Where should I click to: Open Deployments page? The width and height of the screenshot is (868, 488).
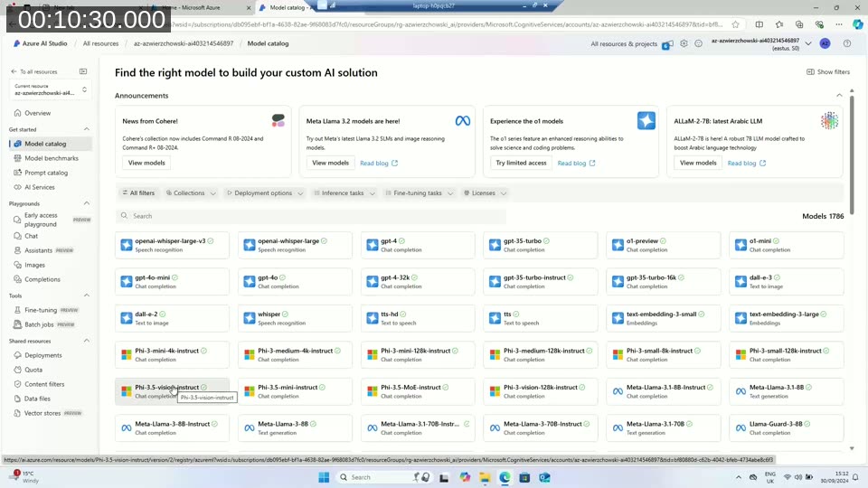tap(43, 355)
